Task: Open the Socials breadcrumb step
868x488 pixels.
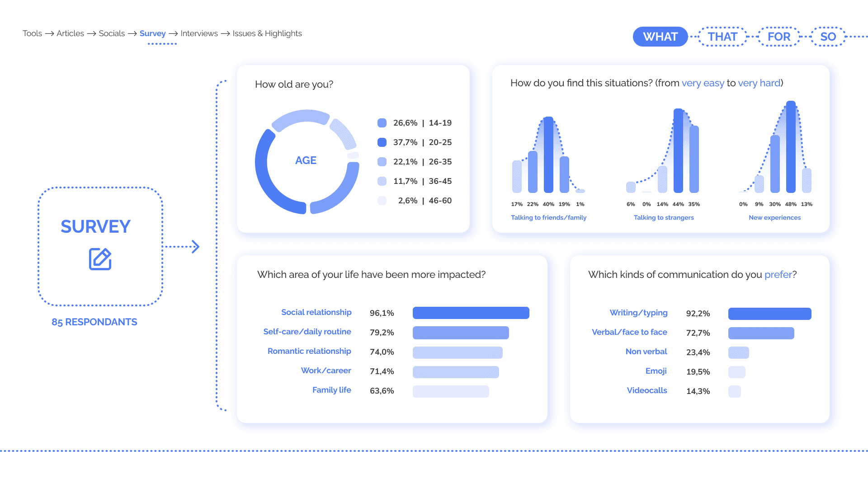Action: [112, 33]
